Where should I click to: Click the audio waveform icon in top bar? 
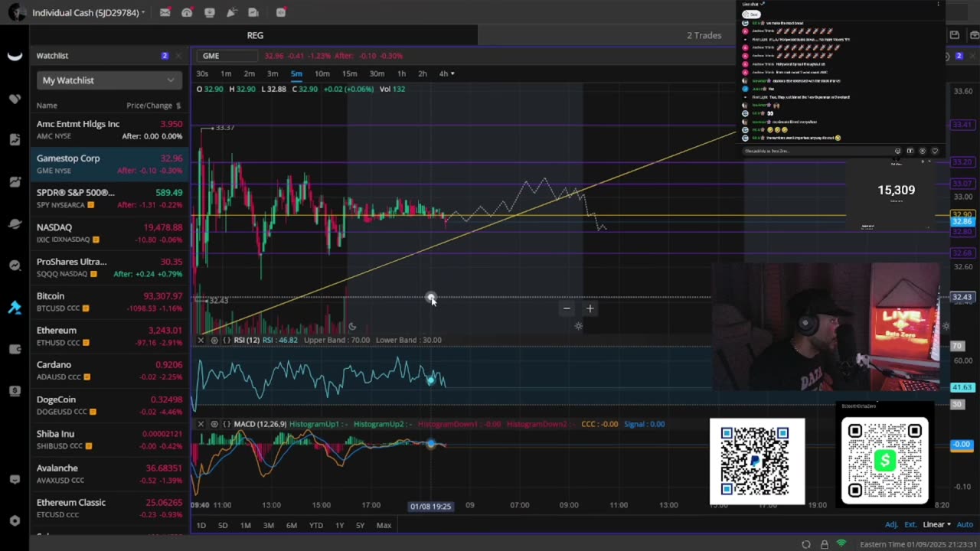tap(281, 12)
